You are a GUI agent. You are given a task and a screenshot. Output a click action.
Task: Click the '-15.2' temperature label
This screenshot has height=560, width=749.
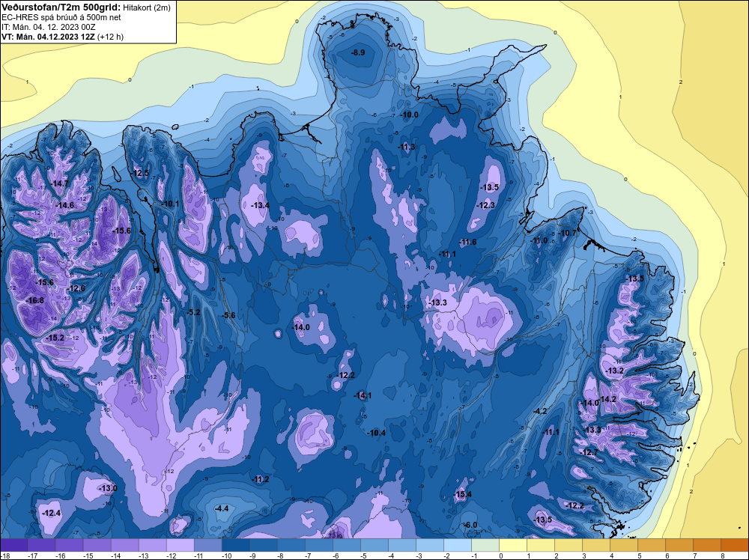click(x=55, y=338)
